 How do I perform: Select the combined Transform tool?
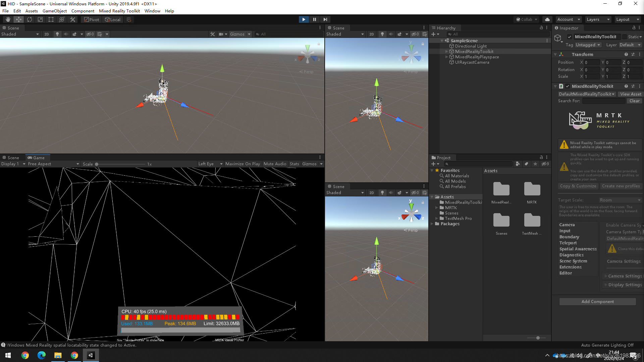(x=62, y=19)
